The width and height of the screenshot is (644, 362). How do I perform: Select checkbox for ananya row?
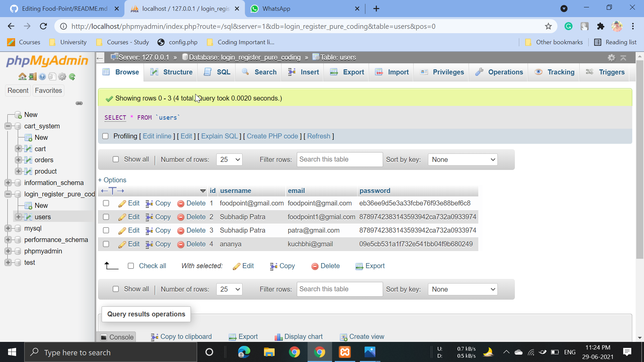(106, 244)
